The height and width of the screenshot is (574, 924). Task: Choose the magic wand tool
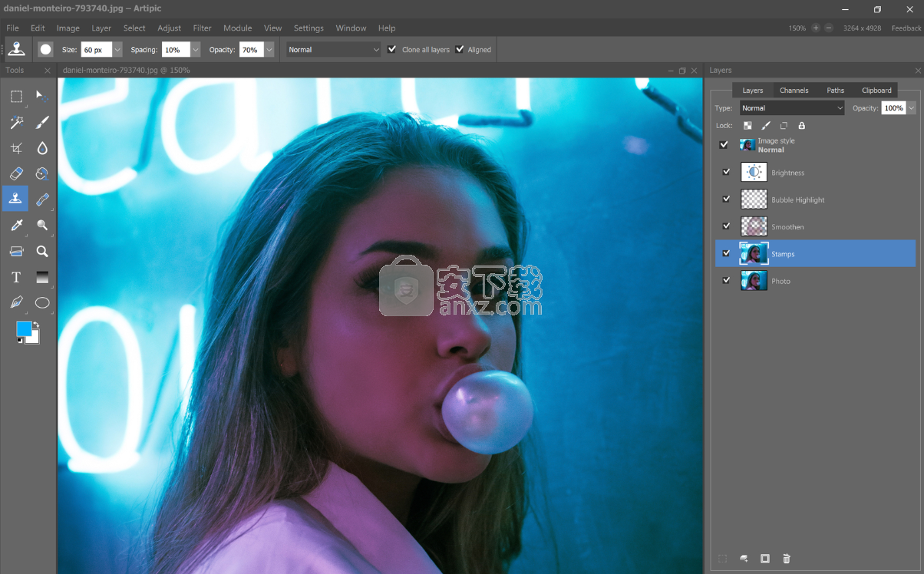click(x=16, y=123)
